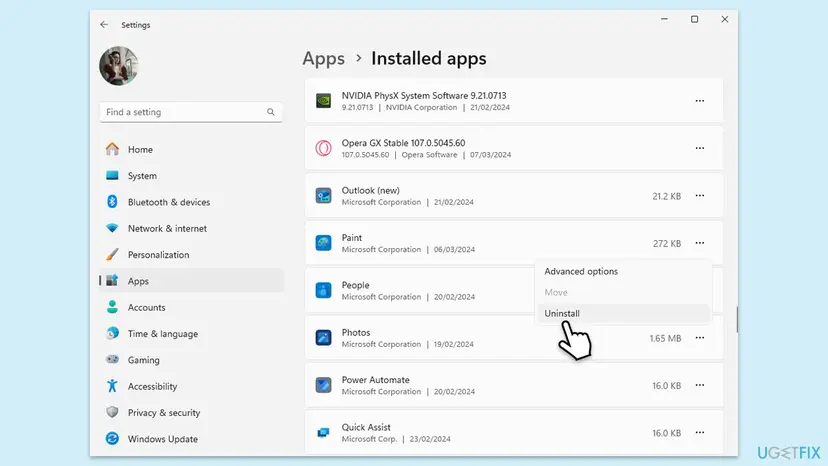Image resolution: width=828 pixels, height=466 pixels.
Task: Click the Opera GX app icon
Action: point(323,148)
